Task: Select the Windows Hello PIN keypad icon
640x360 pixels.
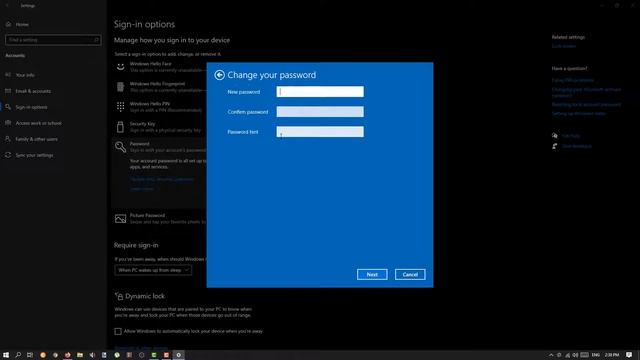Action: [x=120, y=107]
